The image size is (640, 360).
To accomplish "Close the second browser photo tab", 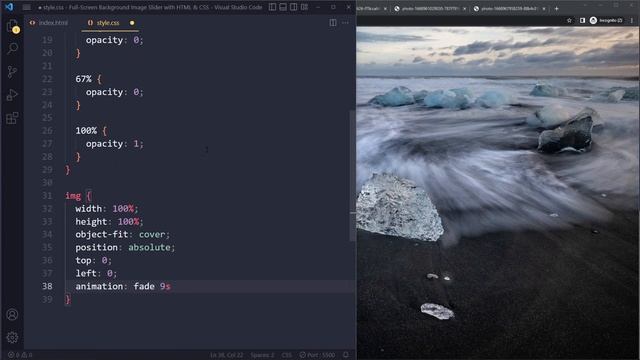I will click(464, 8).
